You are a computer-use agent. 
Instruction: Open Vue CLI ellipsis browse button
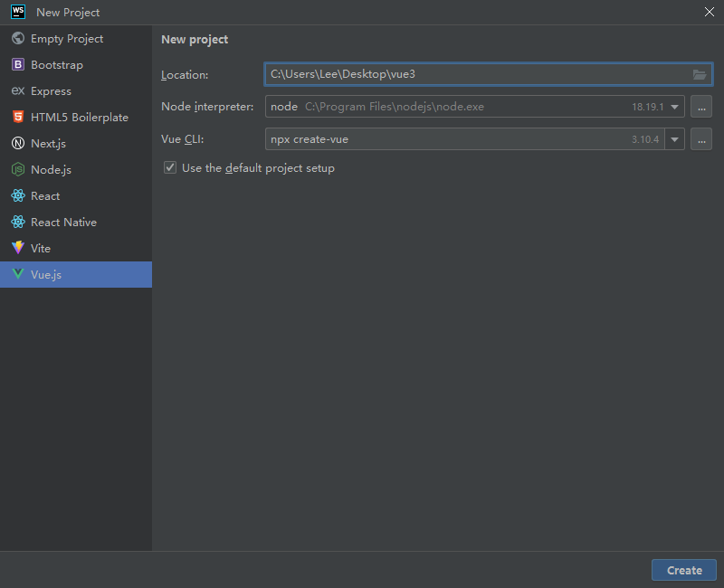(x=700, y=139)
